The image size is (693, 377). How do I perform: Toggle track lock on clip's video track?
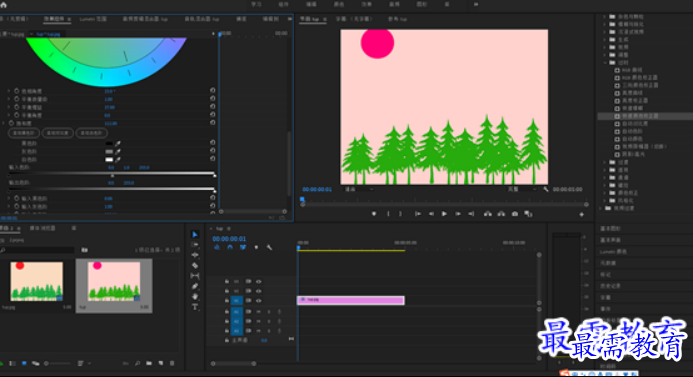(x=227, y=301)
